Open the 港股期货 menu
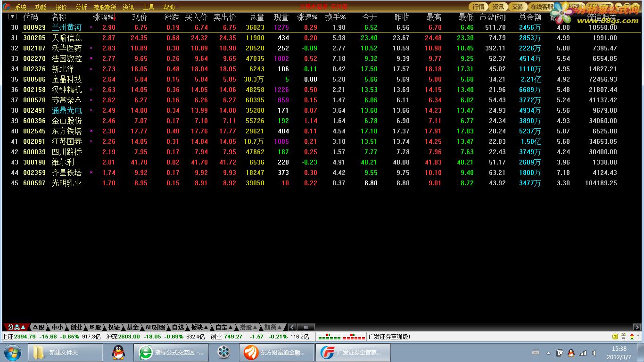This screenshot has height=362, width=644. [105, 7]
